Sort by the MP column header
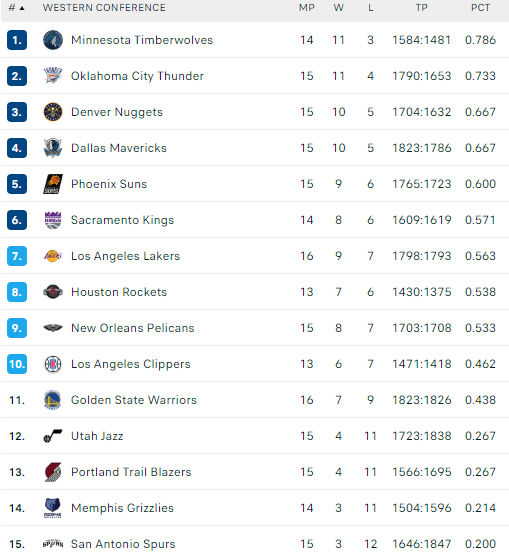 pyautogui.click(x=306, y=8)
